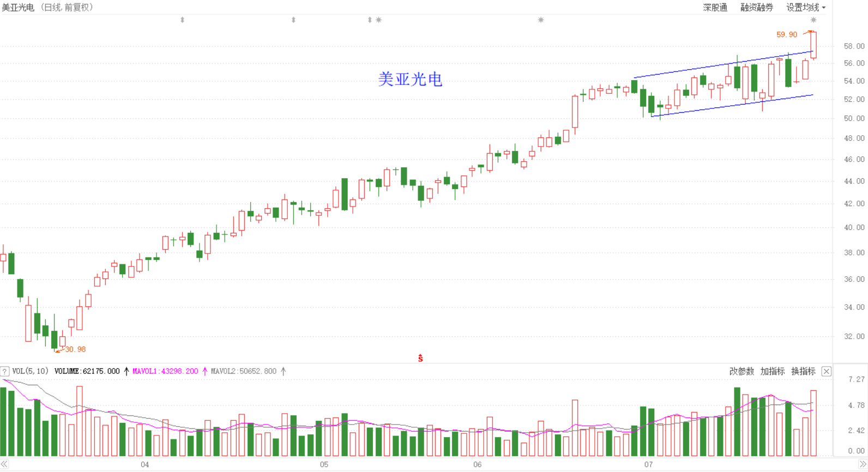868x472 pixels.
Task: Click the 30.98 low price label
Action: [x=75, y=349]
